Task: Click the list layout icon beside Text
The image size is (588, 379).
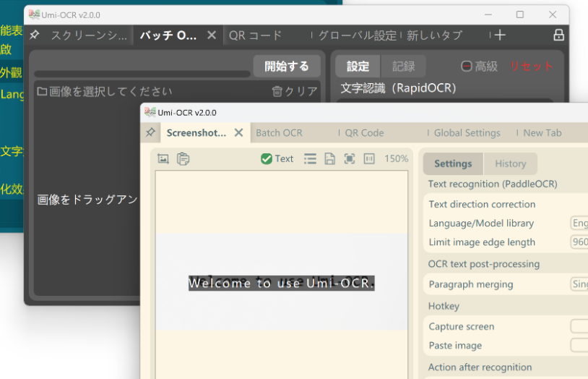Action: pos(310,158)
